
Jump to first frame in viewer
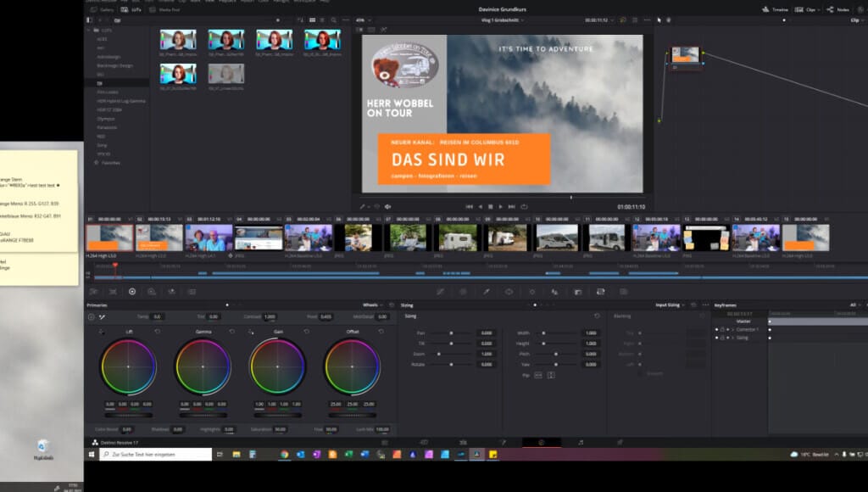(469, 207)
